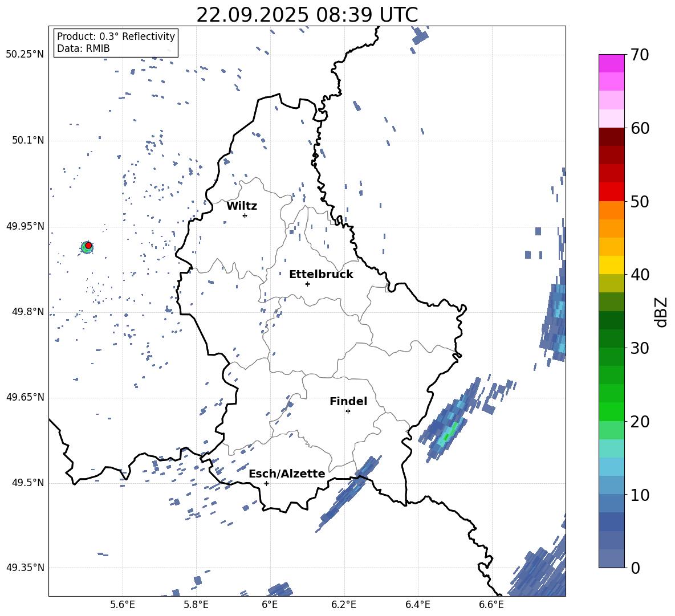The width and height of the screenshot is (675, 616).
Task: Click the 6.6°E longitude label
Action: (491, 605)
